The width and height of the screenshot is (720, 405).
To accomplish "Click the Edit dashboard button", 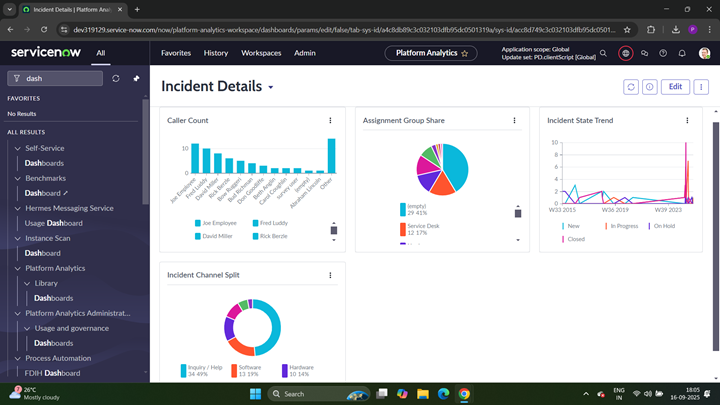I will pos(675,87).
